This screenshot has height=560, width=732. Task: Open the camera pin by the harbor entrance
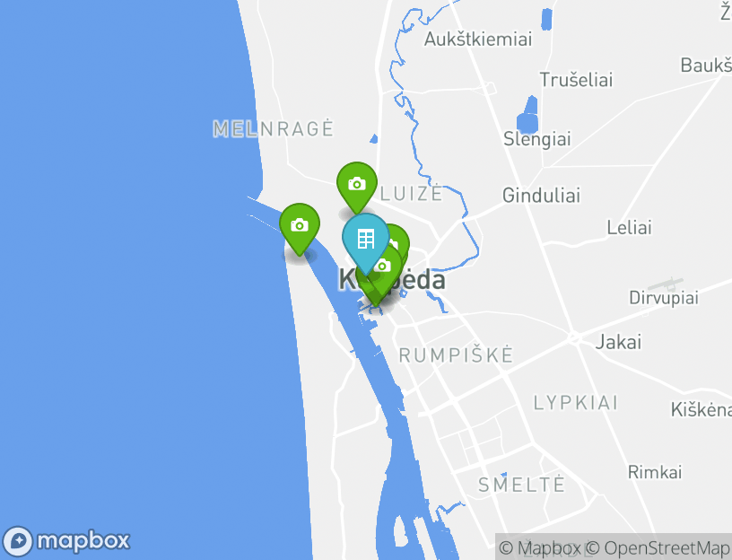[x=300, y=225]
